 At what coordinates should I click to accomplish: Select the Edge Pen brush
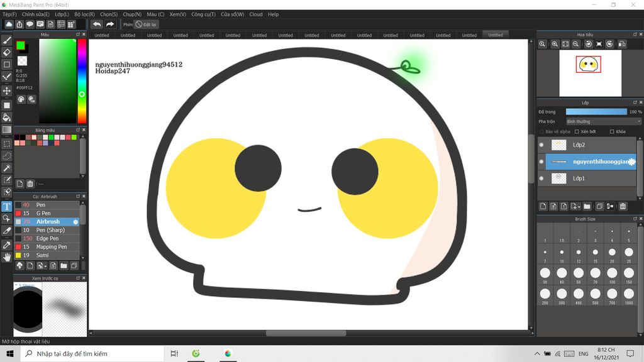pos(47,238)
